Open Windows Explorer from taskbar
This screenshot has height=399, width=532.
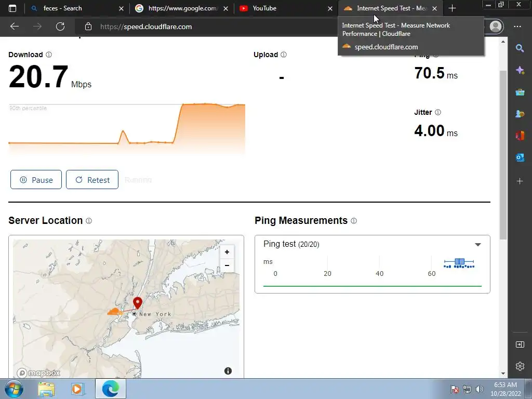coord(46,389)
